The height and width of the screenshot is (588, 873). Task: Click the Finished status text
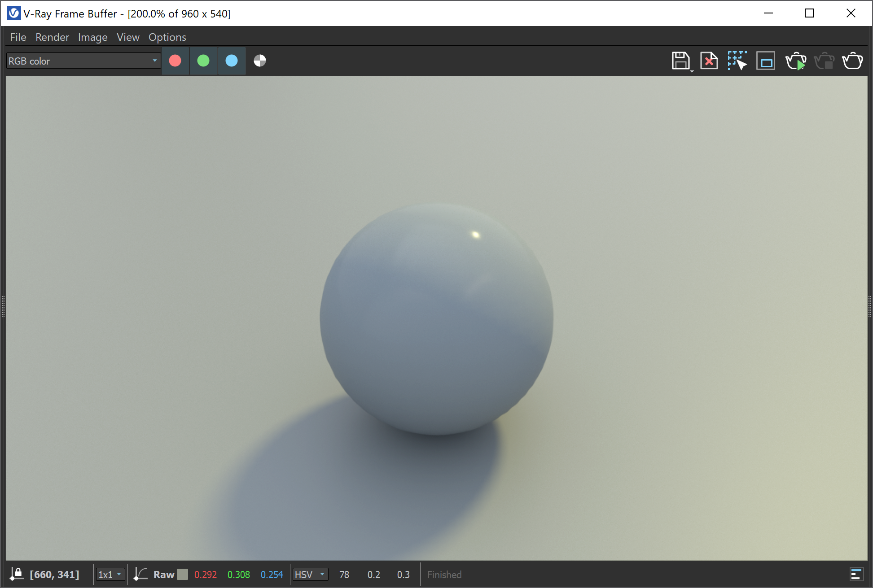click(x=444, y=575)
